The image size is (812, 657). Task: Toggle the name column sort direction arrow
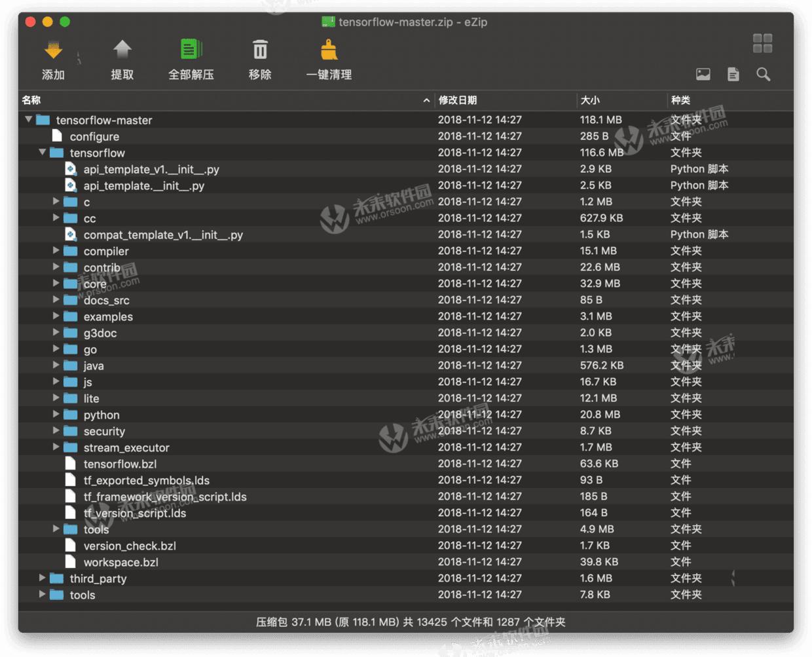pos(426,100)
